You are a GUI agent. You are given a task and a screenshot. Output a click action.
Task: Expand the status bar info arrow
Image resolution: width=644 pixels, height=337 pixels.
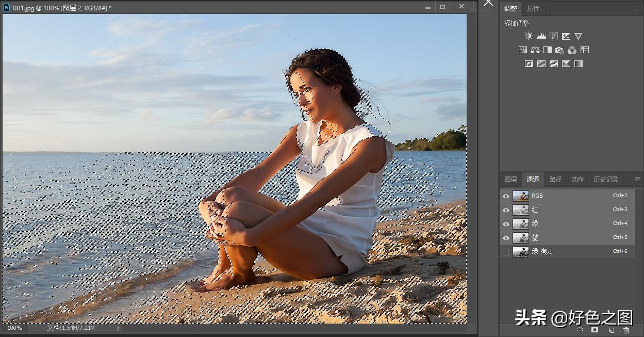point(118,328)
